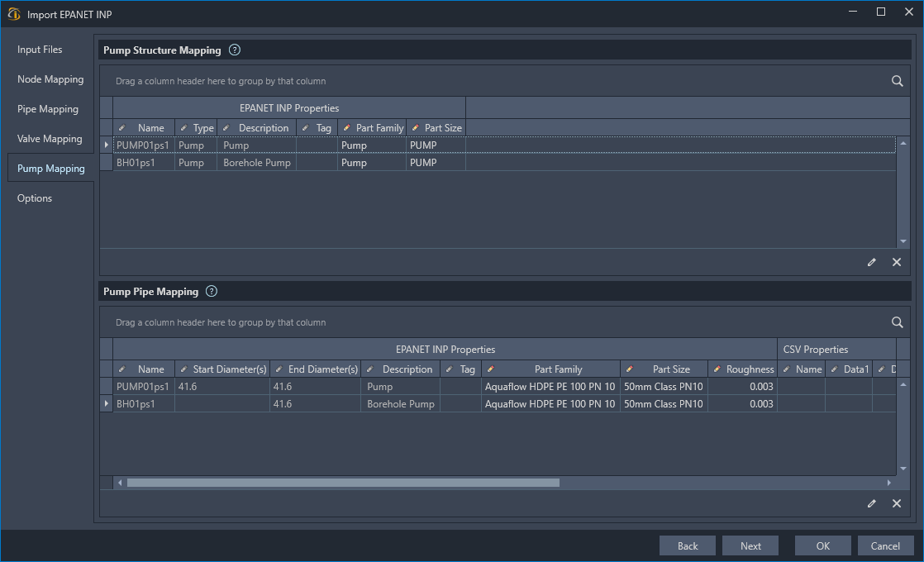924x562 pixels.
Task: Select PUMP01ps1 name cell in structure table
Action: tap(143, 145)
